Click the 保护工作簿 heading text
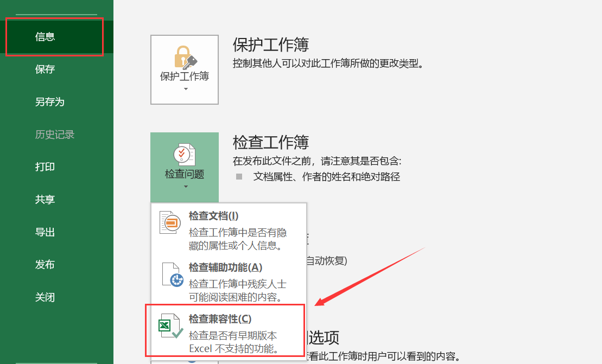Viewport: 602px width, 364px height. 271,45
